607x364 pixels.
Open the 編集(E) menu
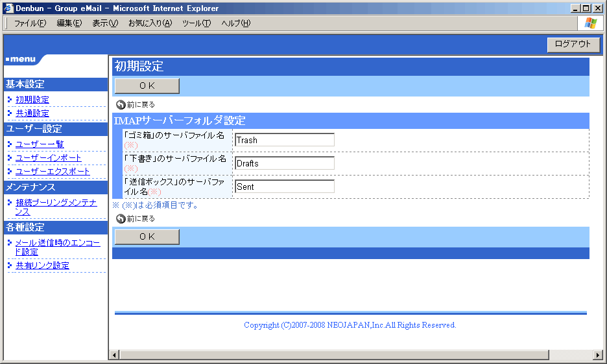(69, 23)
